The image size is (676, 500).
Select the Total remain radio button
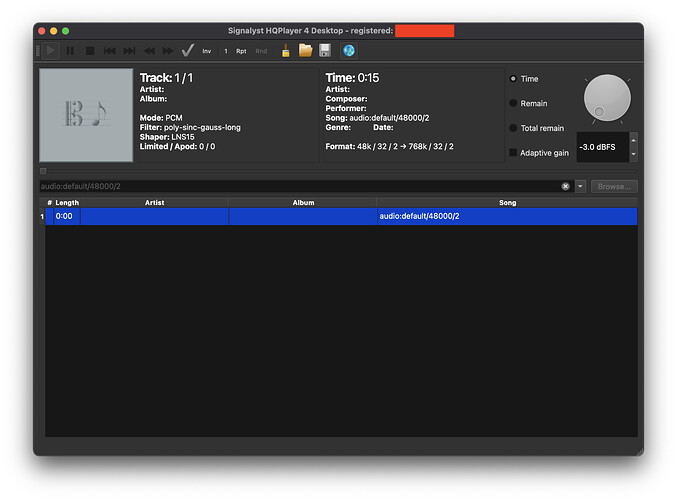pos(513,128)
